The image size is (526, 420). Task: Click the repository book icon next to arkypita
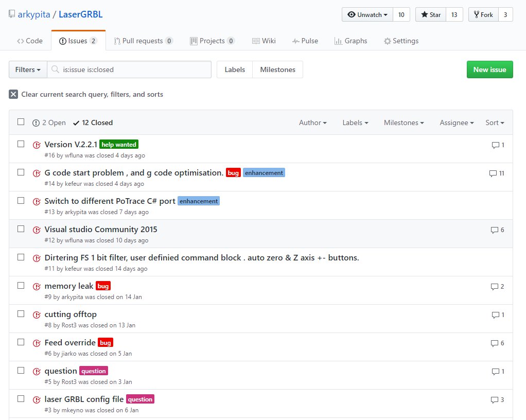12,14
